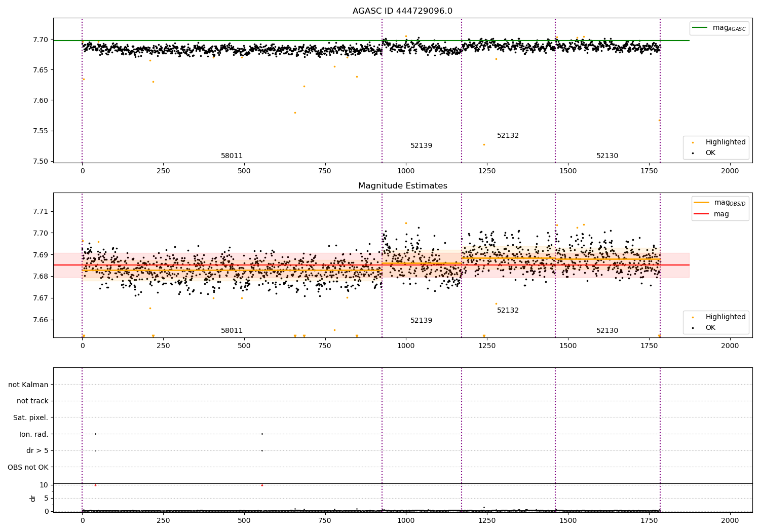Click x-tick 1000 under the AGASC ID plot

click(405, 171)
